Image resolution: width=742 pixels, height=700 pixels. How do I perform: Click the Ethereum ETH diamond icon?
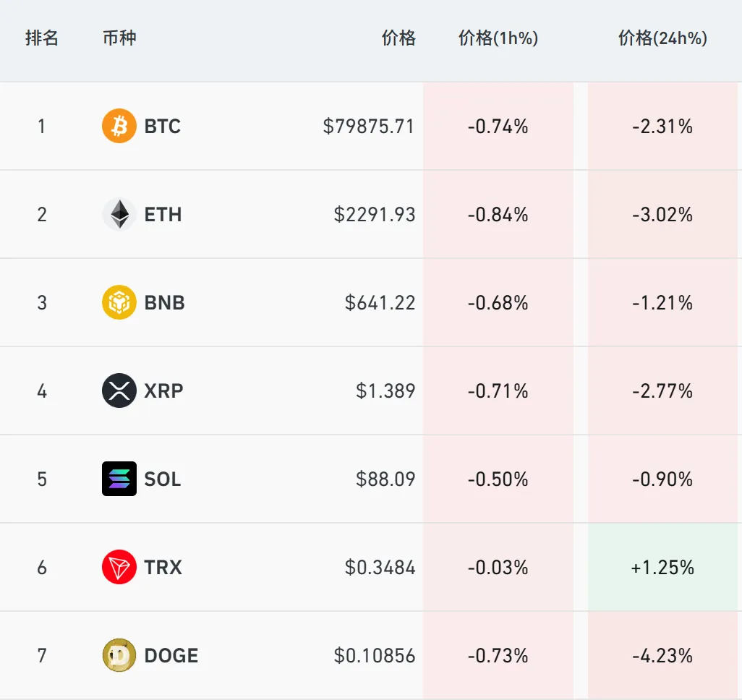pyautogui.click(x=119, y=214)
